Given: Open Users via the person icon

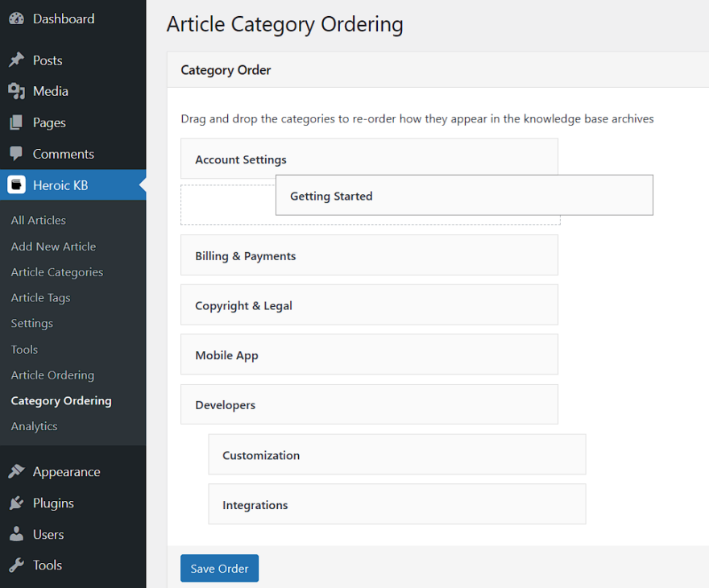Looking at the screenshot, I should click(x=18, y=534).
